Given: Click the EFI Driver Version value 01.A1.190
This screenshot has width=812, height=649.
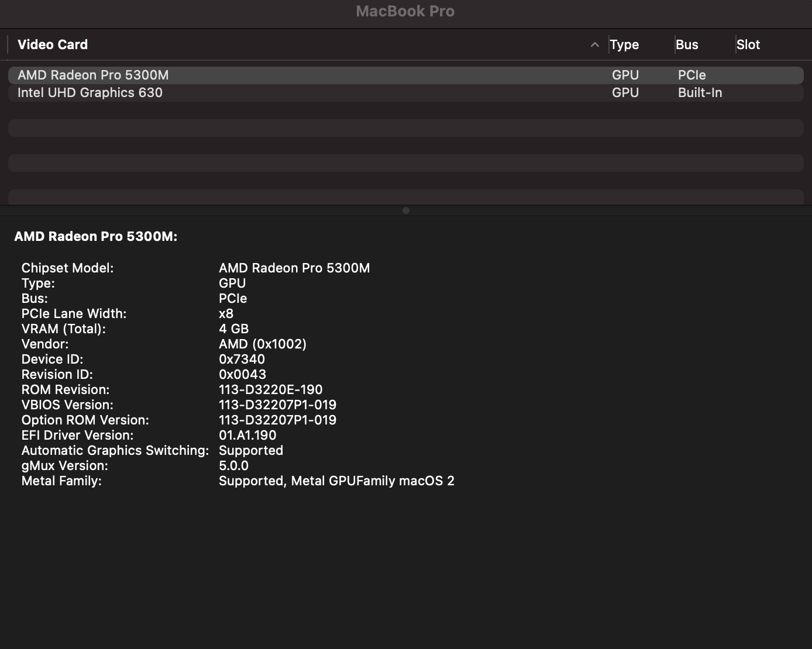Looking at the screenshot, I should [247, 435].
